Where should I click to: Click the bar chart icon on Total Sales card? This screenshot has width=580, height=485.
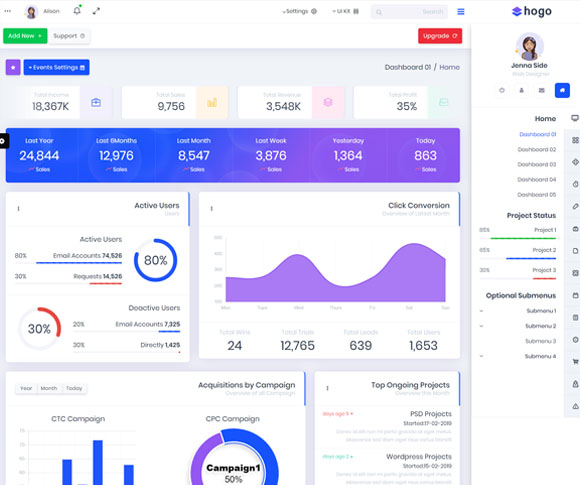click(212, 102)
